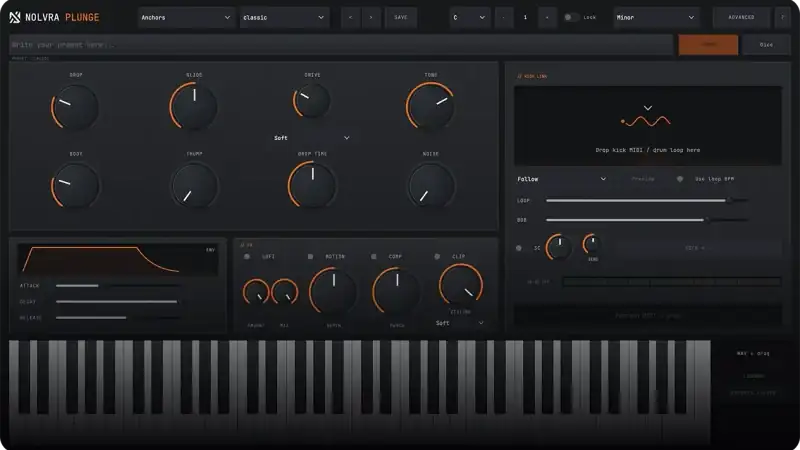Open the Follow mode dropdown
Image resolution: width=800 pixels, height=450 pixels.
click(x=562, y=179)
